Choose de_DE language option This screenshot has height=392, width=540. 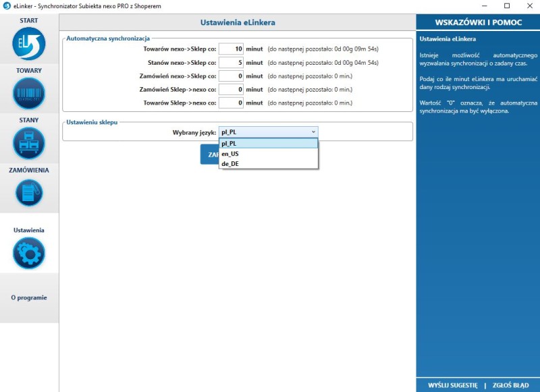point(268,163)
